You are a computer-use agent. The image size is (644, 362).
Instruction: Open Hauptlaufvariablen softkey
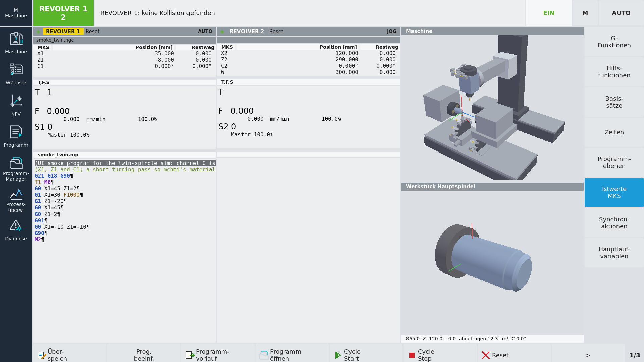click(x=614, y=253)
